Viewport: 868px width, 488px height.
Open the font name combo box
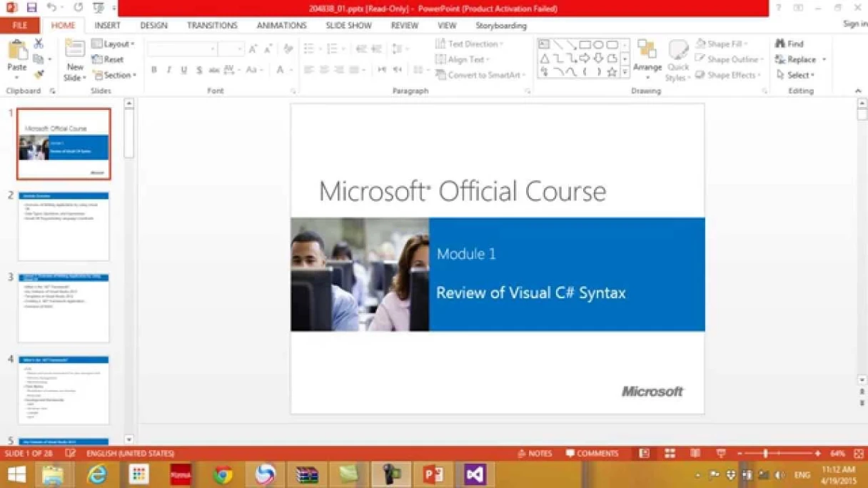coord(183,49)
